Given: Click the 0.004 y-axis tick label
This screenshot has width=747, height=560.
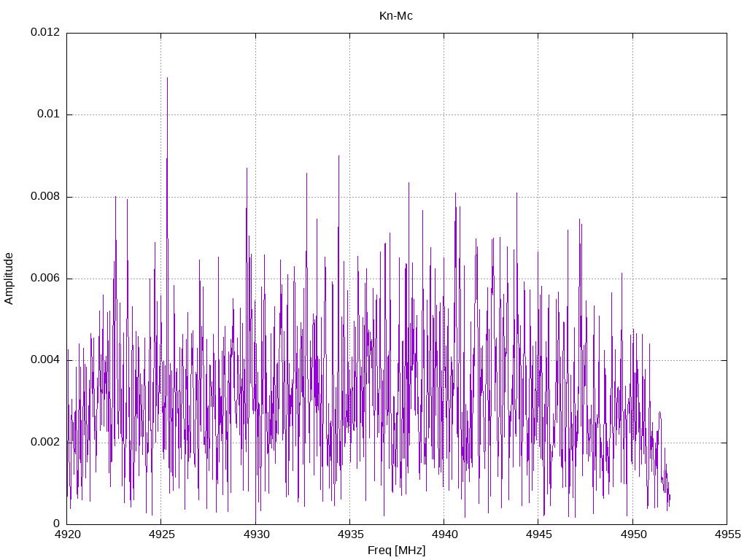Looking at the screenshot, I should click(x=45, y=360).
